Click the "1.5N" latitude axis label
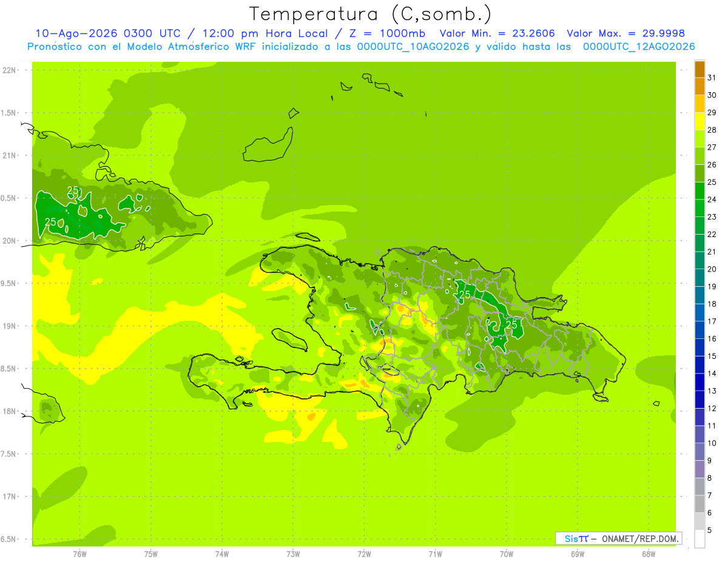Image resolution: width=728 pixels, height=562 pixels. 9,113
